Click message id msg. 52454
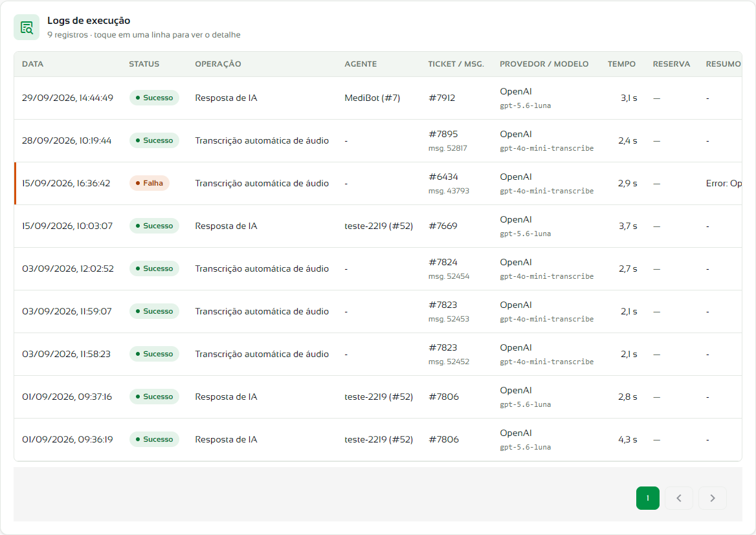This screenshot has height=535, width=756. point(449,276)
